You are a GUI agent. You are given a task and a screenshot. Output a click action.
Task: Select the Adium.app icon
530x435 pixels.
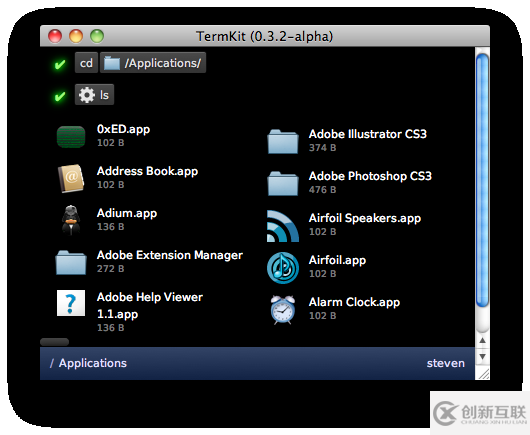pos(71,220)
